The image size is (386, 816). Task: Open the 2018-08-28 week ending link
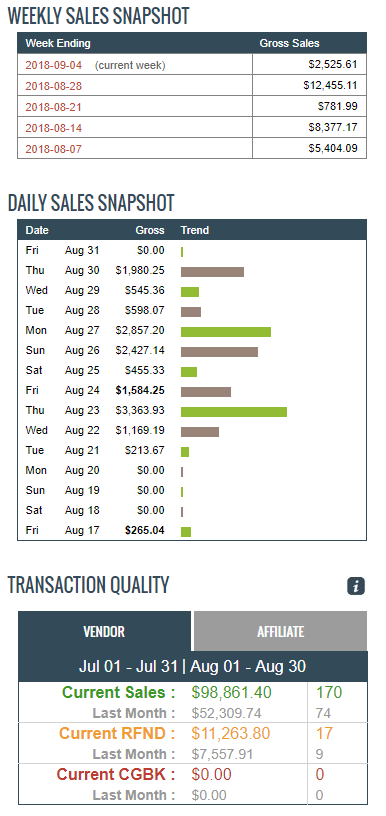(x=54, y=86)
